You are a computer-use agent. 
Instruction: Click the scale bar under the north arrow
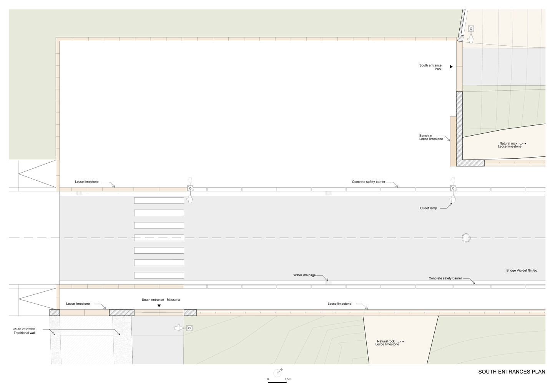(x=277, y=382)
